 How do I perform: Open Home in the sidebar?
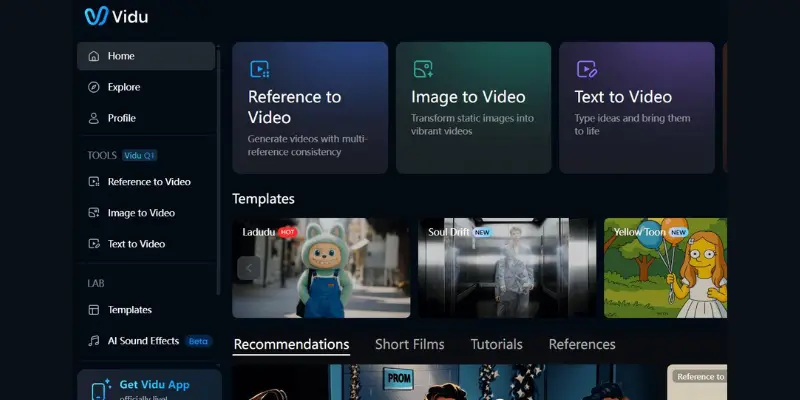click(x=146, y=56)
